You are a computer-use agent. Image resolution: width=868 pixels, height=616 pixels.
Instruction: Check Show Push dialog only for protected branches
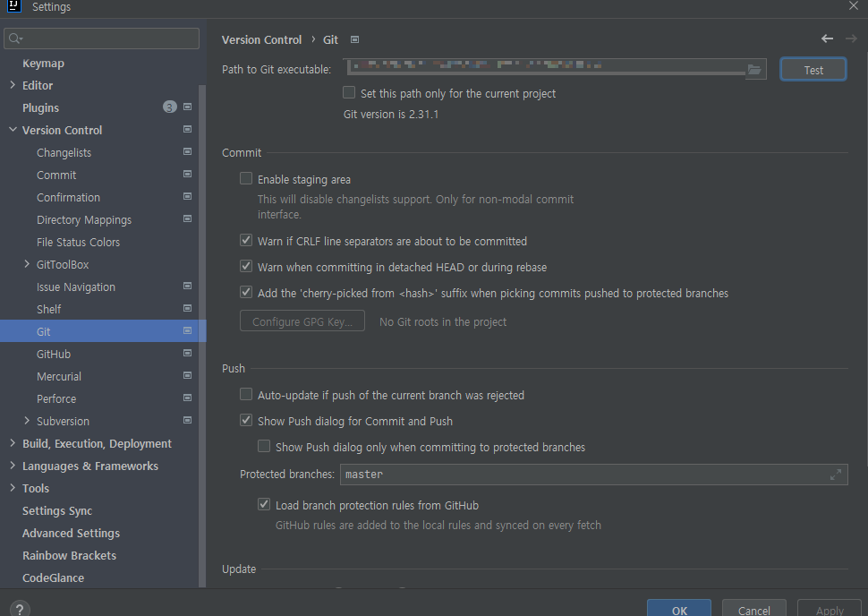click(x=264, y=447)
